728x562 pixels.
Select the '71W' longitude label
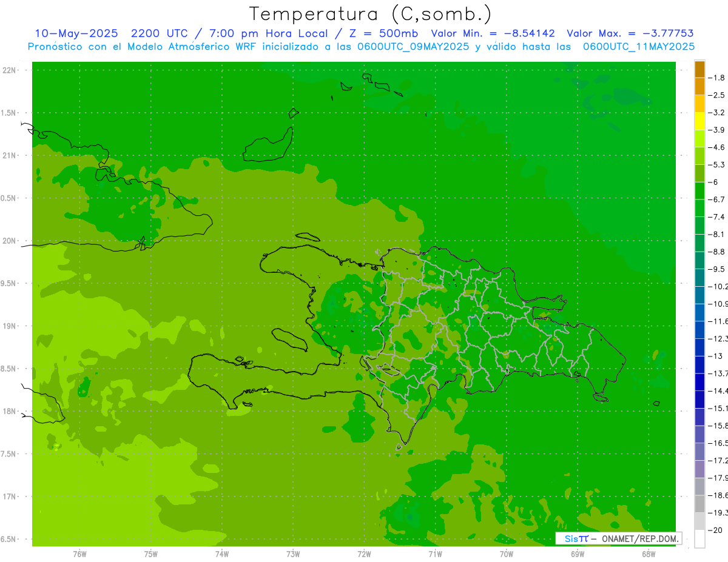pos(435,554)
